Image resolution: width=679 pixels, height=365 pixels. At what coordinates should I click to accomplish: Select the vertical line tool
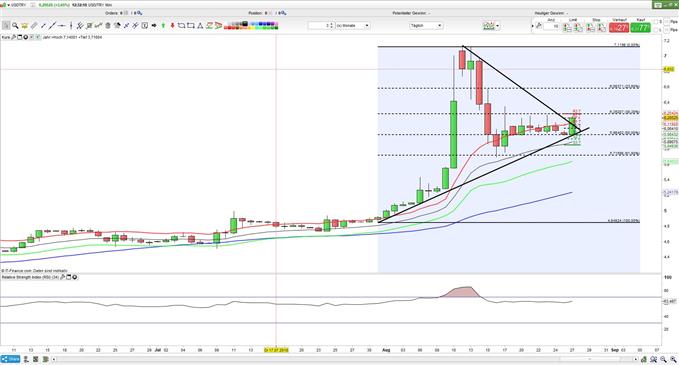point(71,26)
